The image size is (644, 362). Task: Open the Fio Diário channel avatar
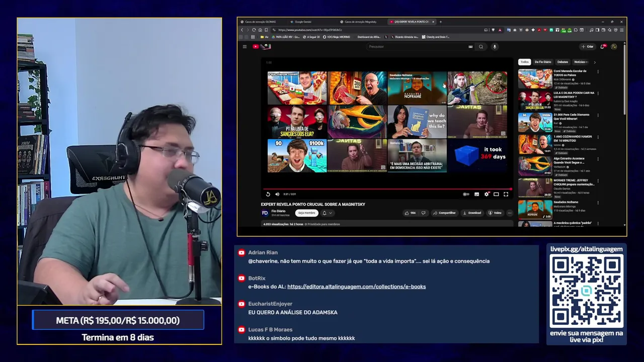[265, 213]
